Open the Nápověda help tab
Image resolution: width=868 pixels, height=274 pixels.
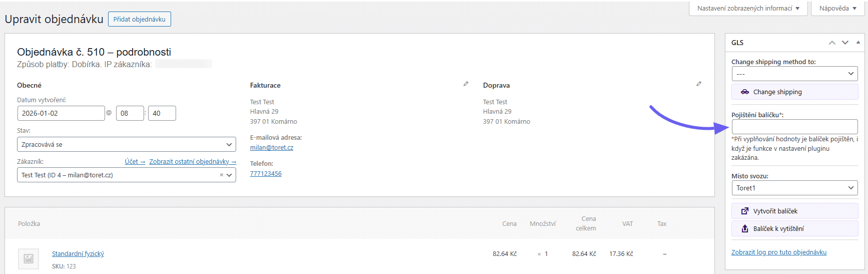click(x=838, y=9)
